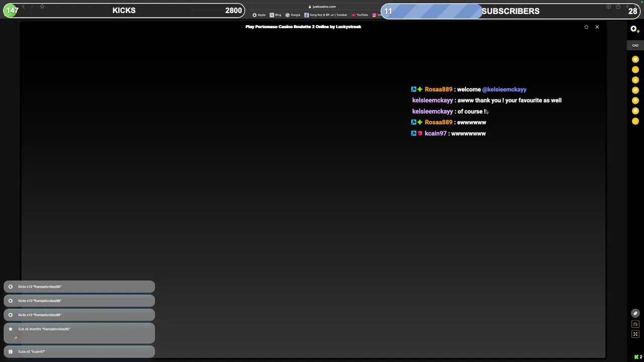Click the gift box icon on Subs x5 alert

coord(11,351)
